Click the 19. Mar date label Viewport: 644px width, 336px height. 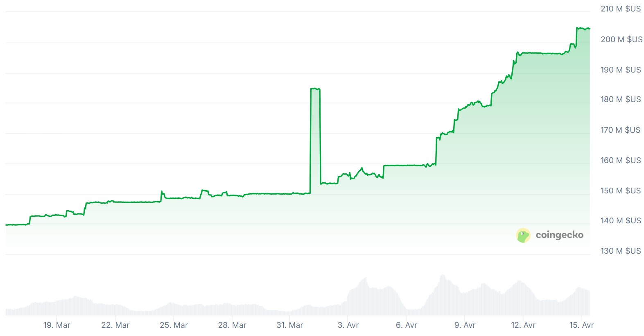pos(57,325)
